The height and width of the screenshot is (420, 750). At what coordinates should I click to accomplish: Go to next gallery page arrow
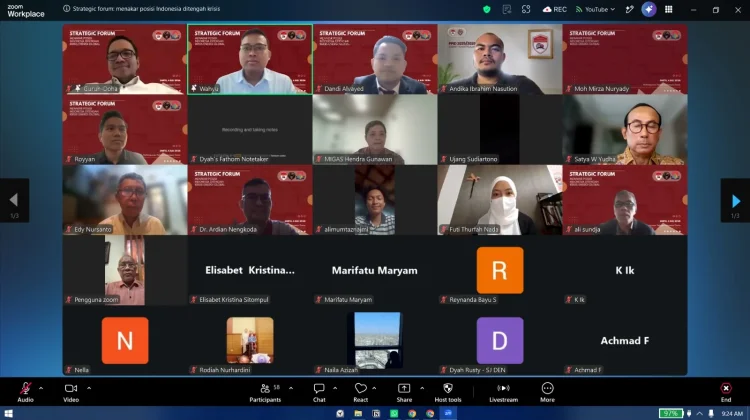pos(736,200)
